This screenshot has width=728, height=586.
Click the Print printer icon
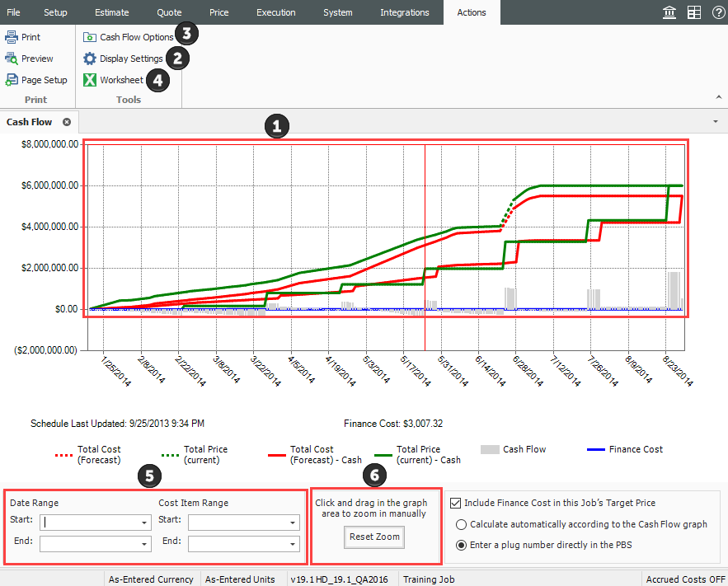(12, 37)
